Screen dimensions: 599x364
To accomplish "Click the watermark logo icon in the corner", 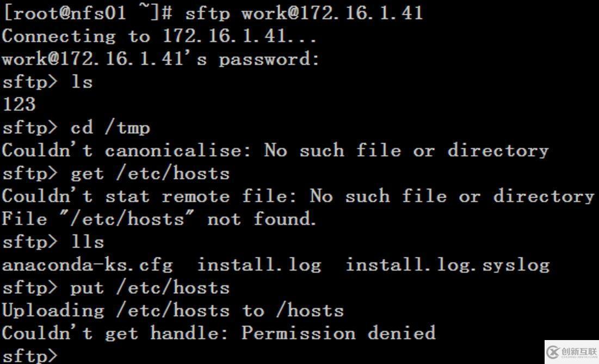I will [554, 352].
